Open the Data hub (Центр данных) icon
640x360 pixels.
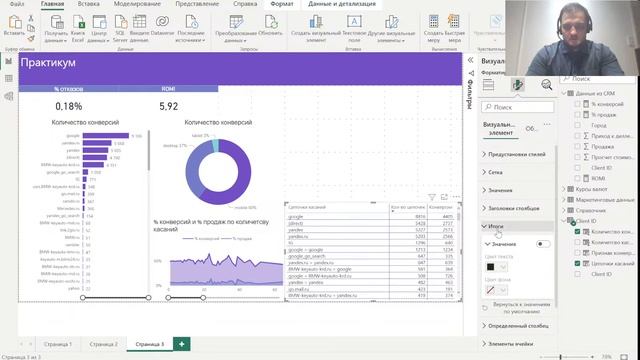99,22
